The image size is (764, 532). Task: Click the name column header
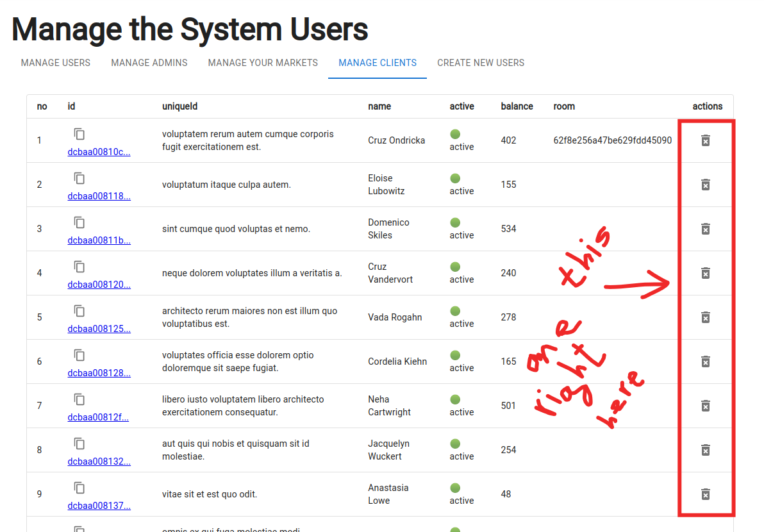(379, 106)
